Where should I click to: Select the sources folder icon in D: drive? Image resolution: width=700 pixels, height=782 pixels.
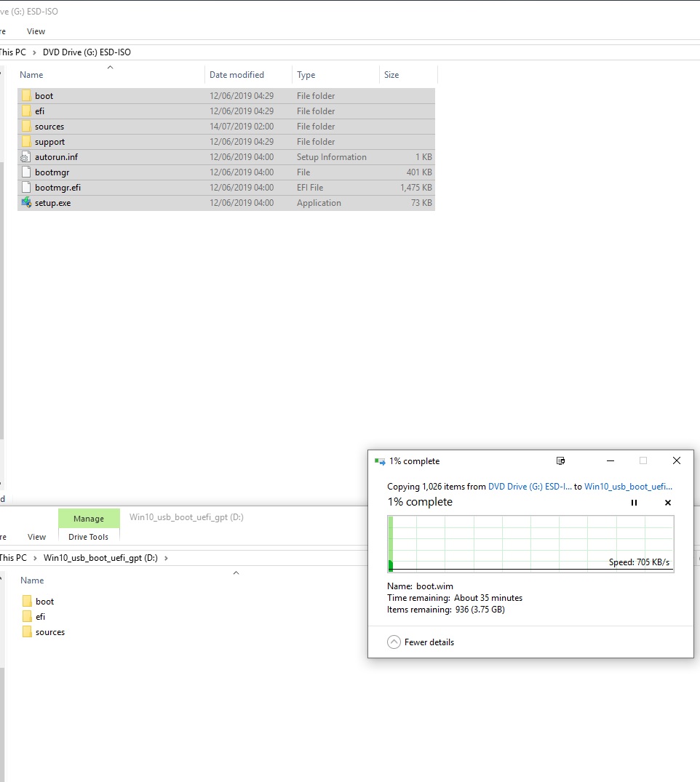tap(28, 632)
